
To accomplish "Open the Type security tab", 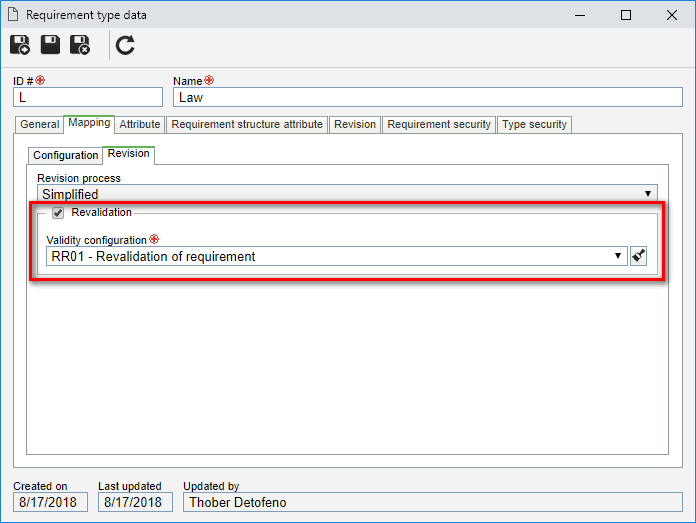I will pyautogui.click(x=534, y=124).
